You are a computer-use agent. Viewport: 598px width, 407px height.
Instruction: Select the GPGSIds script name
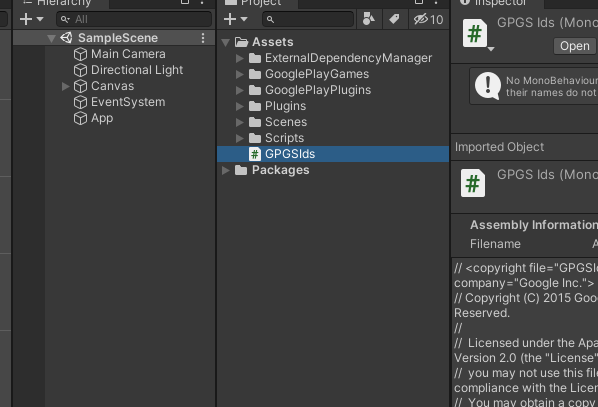[x=290, y=154]
